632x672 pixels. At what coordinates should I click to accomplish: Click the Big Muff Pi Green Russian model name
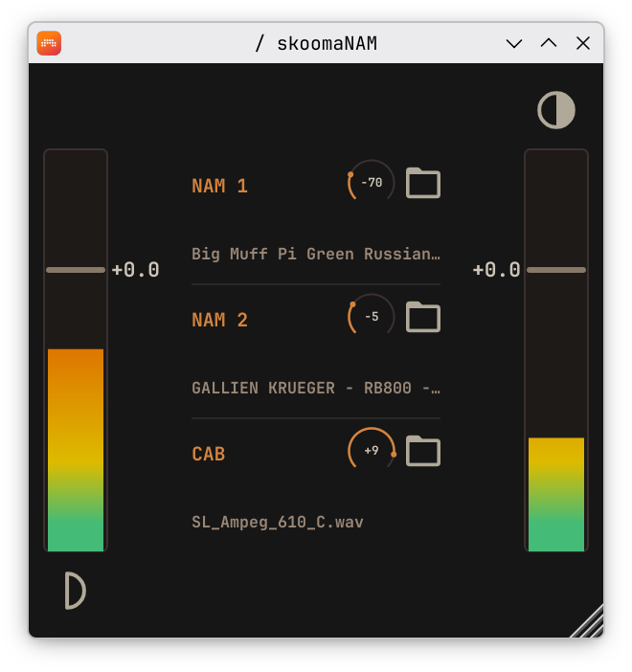(316, 254)
